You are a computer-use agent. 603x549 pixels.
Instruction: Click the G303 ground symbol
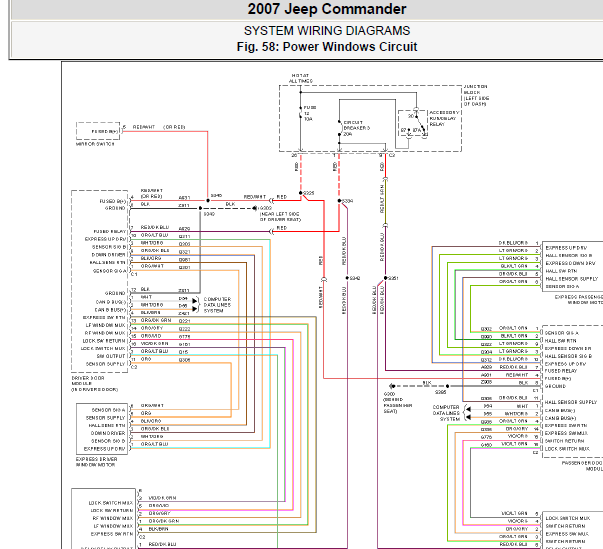(392, 386)
